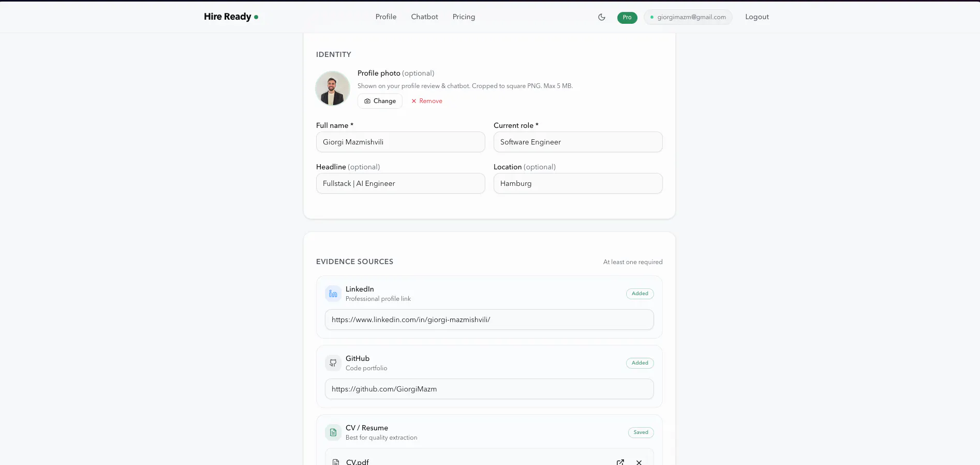Click the giorgimazm@gmail.com account chip
This screenshot has height=465, width=980.
point(688,17)
